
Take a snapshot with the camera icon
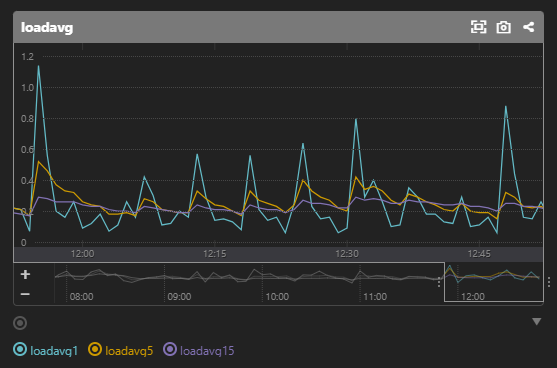tap(503, 27)
